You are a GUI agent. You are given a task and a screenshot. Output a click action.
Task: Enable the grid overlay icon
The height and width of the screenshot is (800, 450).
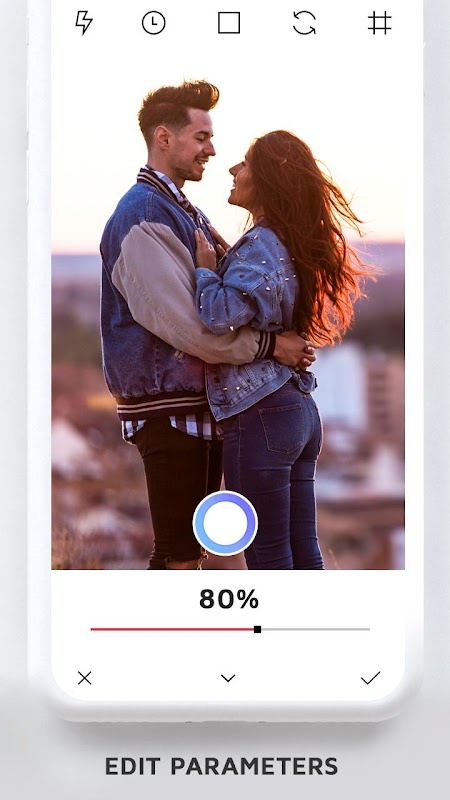pos(380,23)
